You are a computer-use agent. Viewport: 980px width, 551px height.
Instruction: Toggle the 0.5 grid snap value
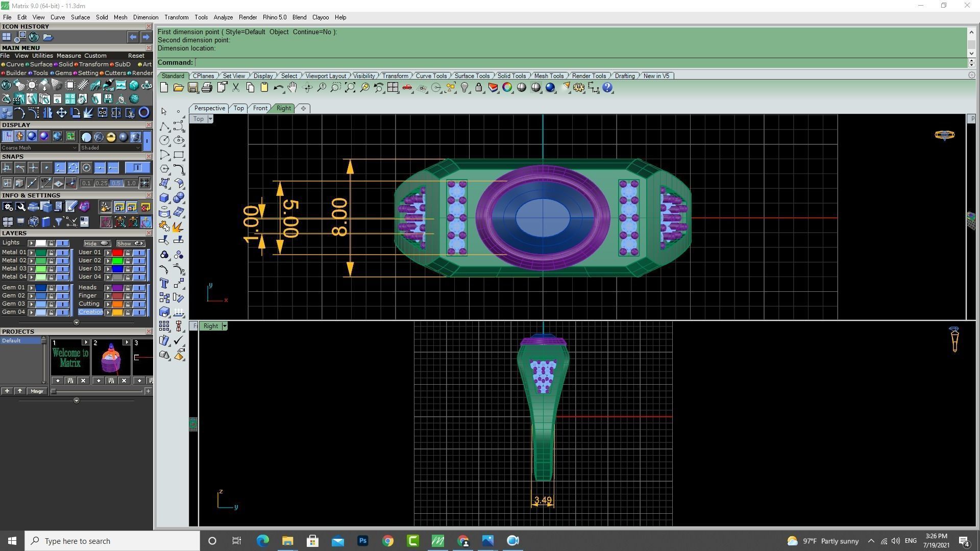(116, 183)
